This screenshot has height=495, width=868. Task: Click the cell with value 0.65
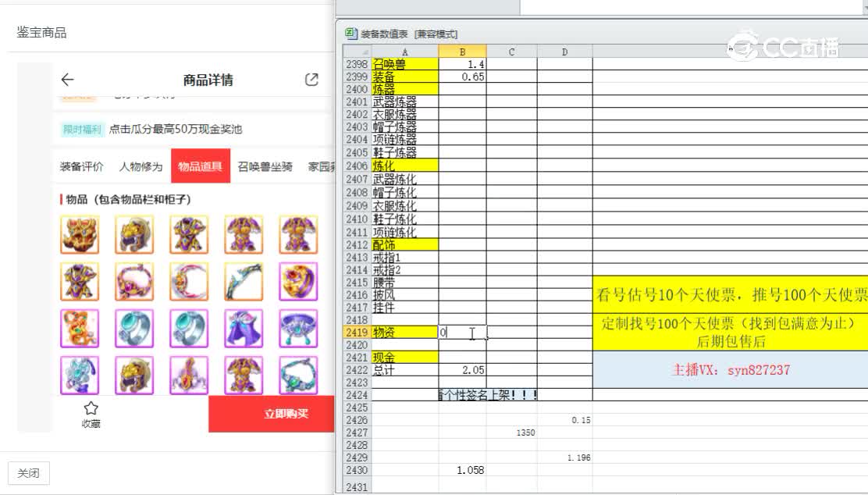pos(462,77)
